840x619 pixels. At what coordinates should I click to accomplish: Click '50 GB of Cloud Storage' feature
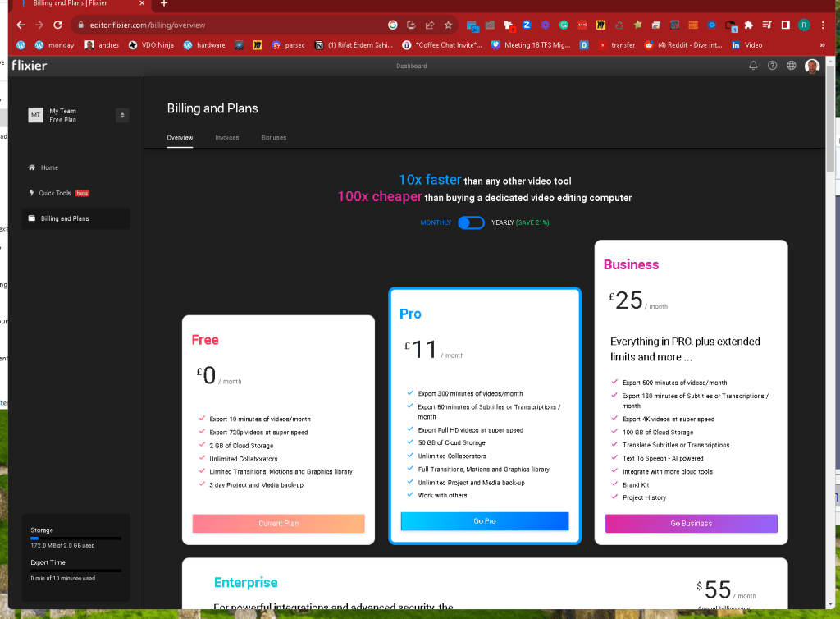[x=452, y=442]
